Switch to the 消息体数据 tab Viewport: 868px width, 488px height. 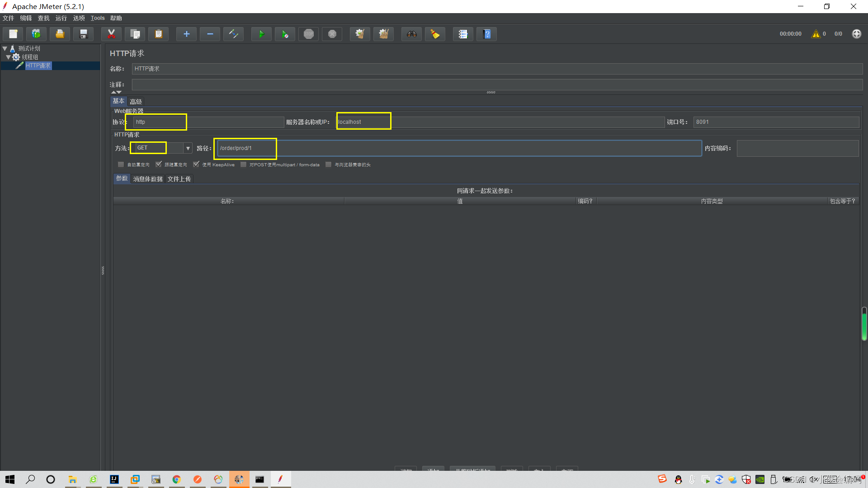tap(148, 179)
